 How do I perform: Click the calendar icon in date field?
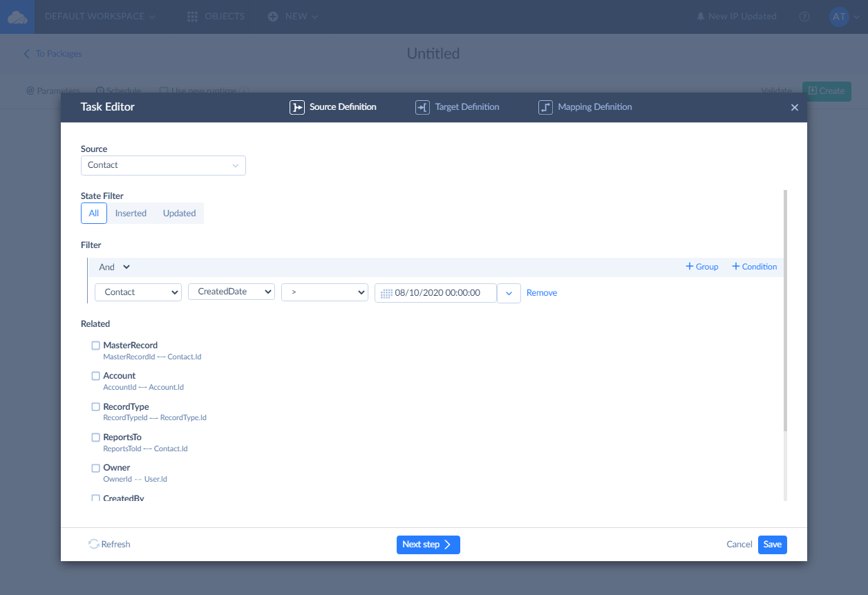click(386, 293)
